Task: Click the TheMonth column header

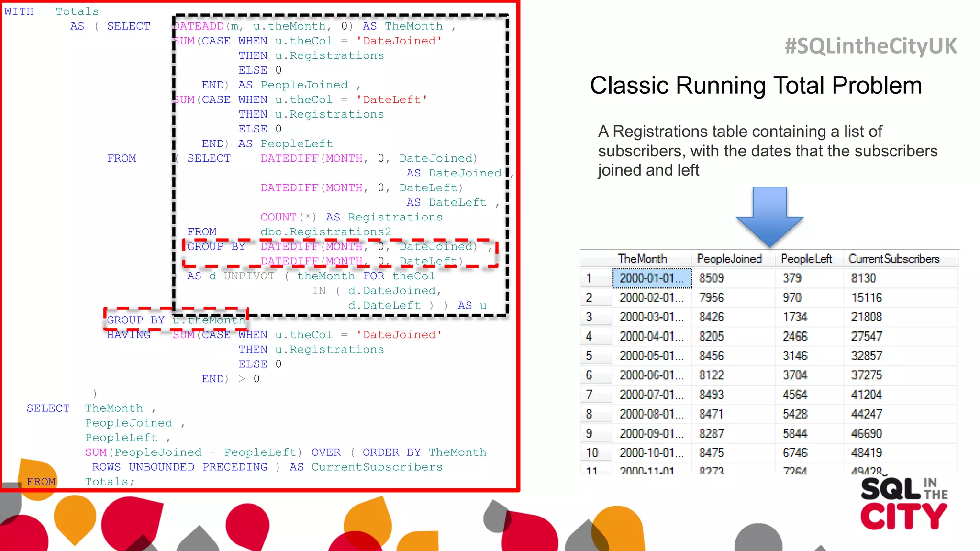Action: [651, 259]
